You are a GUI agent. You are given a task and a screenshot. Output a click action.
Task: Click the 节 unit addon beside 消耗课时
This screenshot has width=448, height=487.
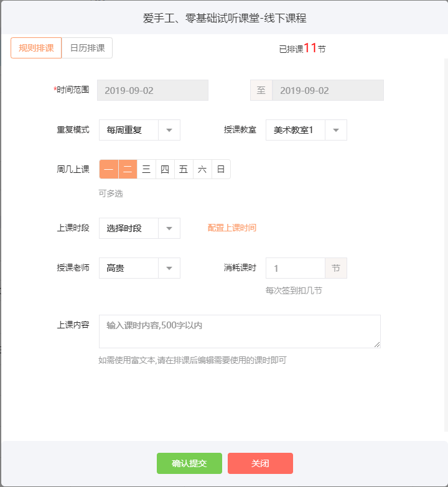(336, 268)
